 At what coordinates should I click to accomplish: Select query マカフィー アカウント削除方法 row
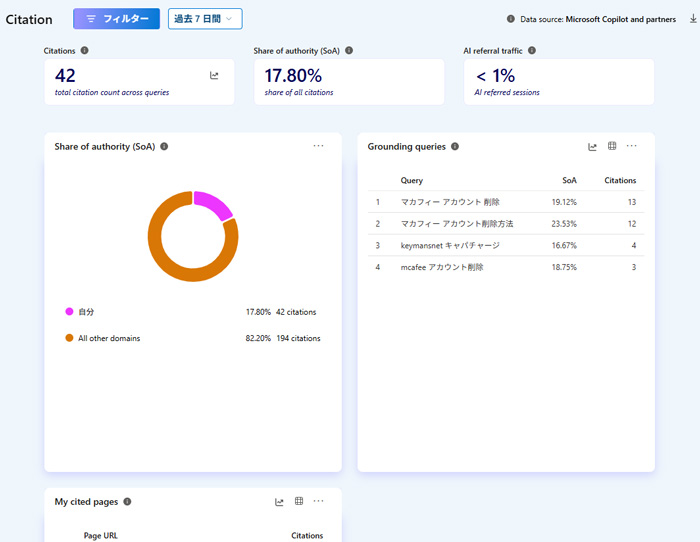pyautogui.click(x=506, y=224)
